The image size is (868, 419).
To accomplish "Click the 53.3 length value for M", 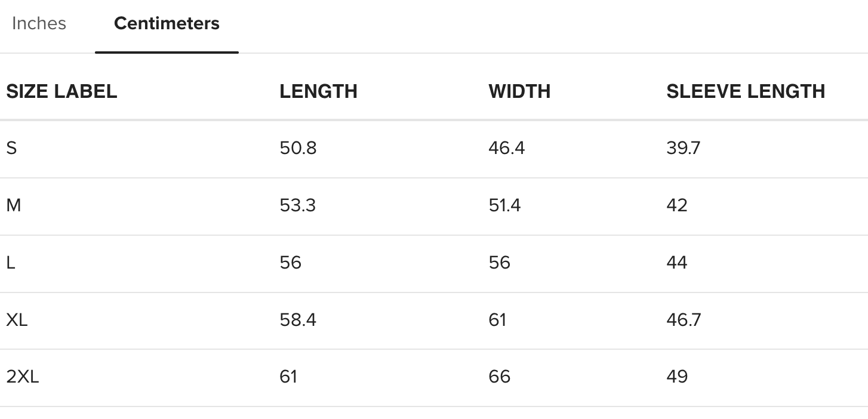I will click(297, 205).
